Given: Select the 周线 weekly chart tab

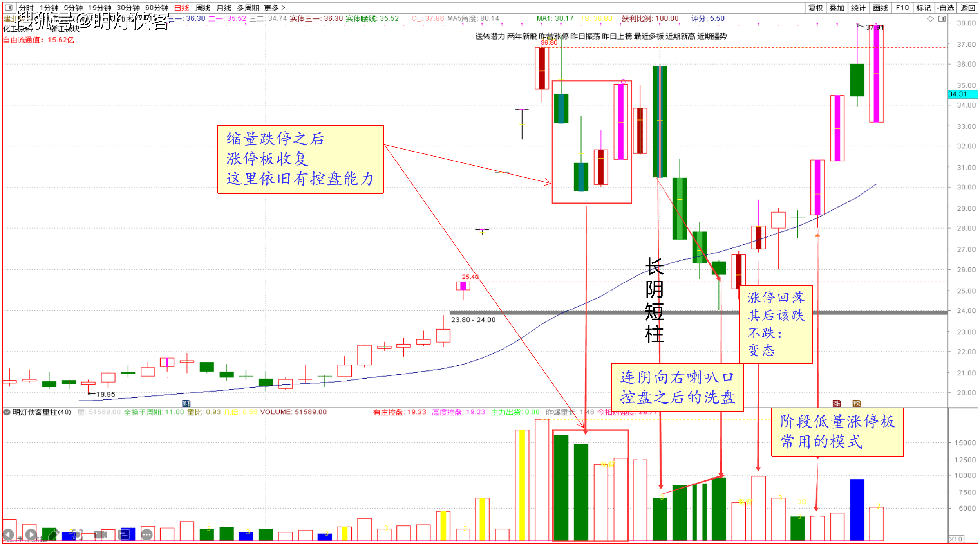Looking at the screenshot, I should [203, 8].
